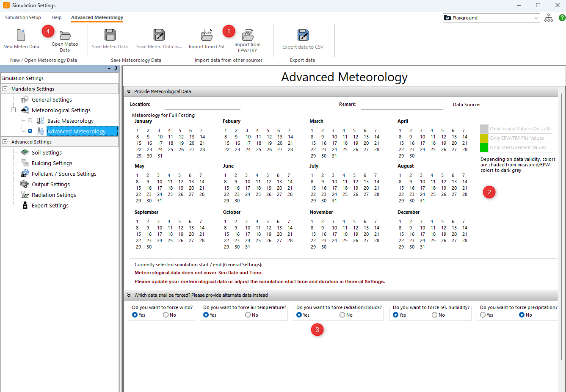566x392 pixels.
Task: Collapse the Provide Meteorological Data section
Action: pyautogui.click(x=129, y=91)
